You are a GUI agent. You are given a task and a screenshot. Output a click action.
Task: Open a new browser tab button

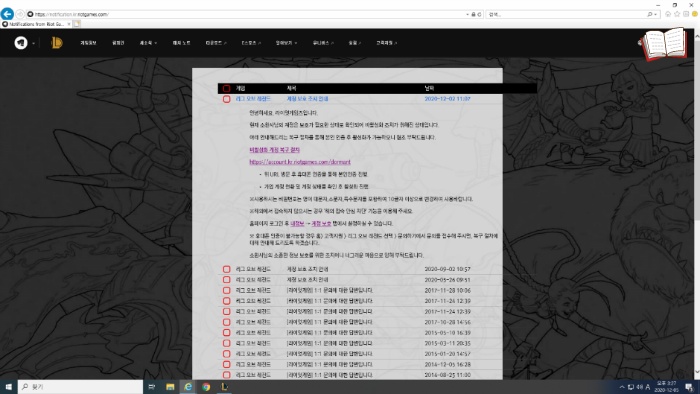[77, 24]
